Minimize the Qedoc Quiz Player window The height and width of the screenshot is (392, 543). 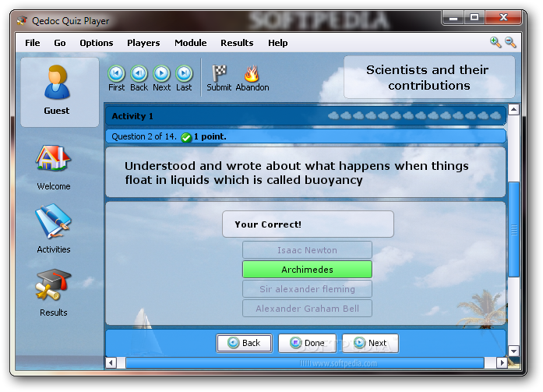pos(453,18)
